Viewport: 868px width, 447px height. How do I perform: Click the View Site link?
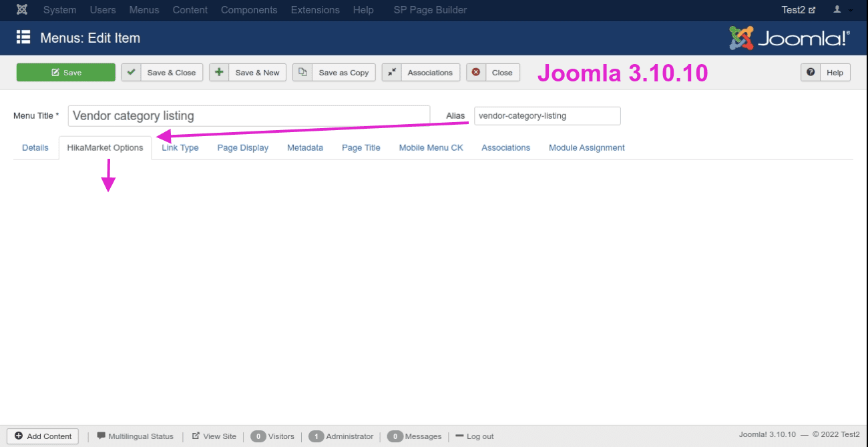214,436
